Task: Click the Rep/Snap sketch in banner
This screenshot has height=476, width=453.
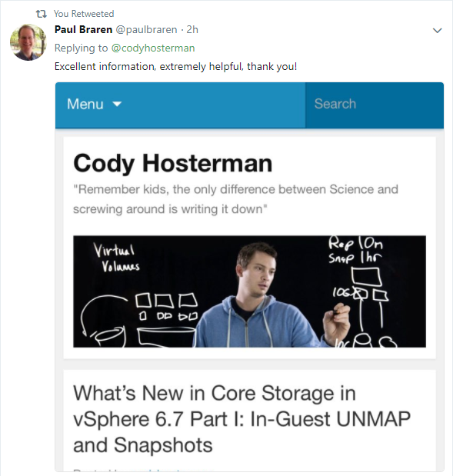Action: (x=355, y=250)
